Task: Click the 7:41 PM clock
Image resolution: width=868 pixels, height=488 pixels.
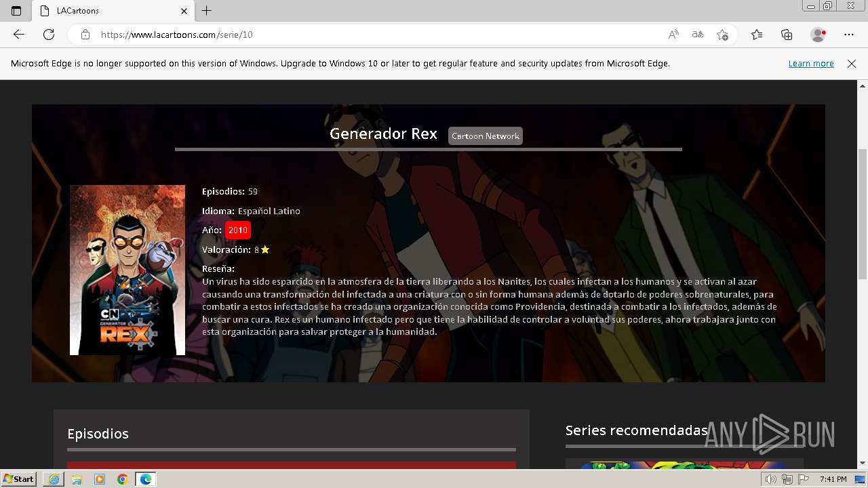Action: [833, 479]
